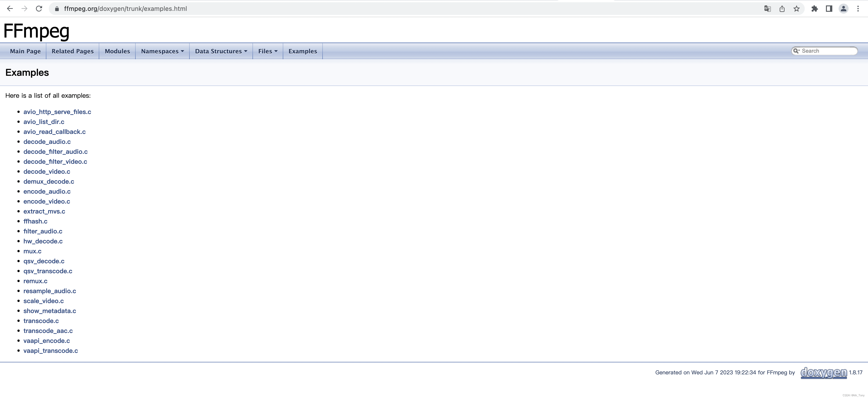Click the browser forward arrow
This screenshot has height=399, width=868.
24,9
